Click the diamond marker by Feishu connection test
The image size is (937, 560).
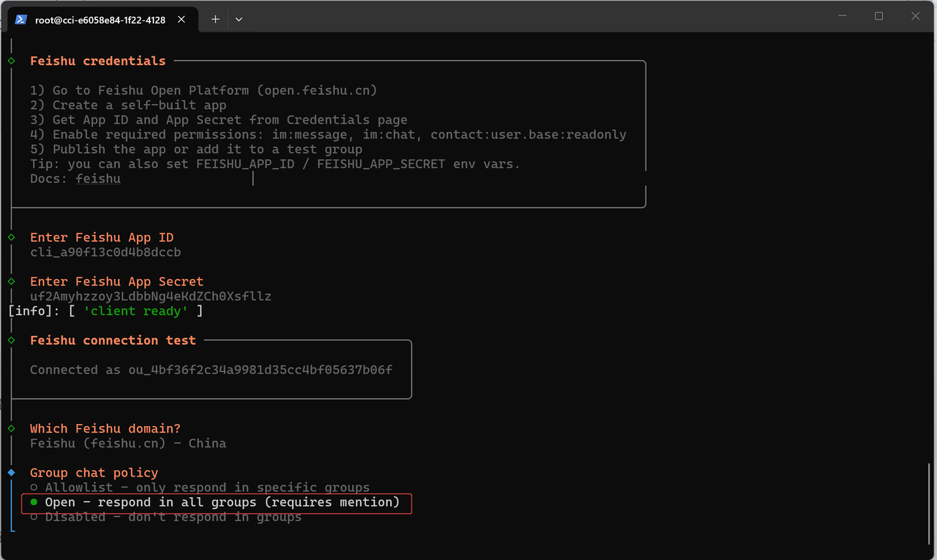(11, 340)
